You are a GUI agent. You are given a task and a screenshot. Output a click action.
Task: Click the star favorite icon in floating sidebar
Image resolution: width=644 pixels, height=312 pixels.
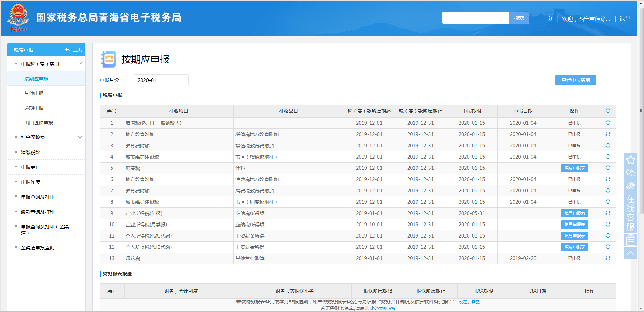tap(630, 160)
